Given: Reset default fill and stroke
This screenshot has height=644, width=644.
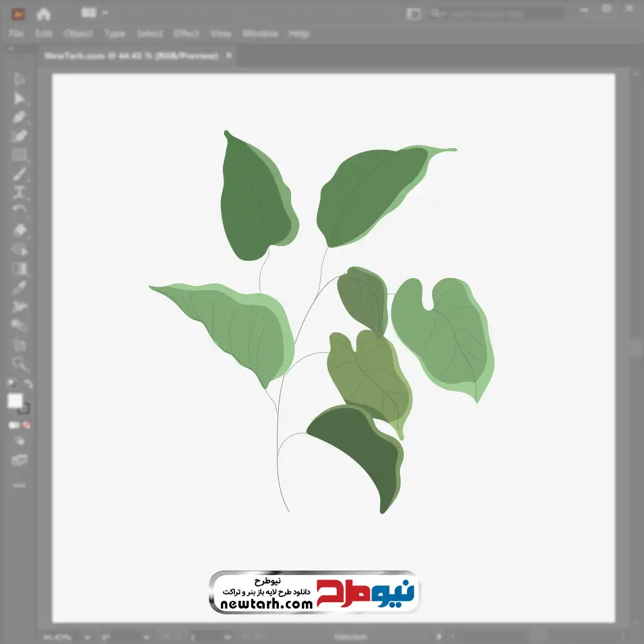Looking at the screenshot, I should 12,383.
